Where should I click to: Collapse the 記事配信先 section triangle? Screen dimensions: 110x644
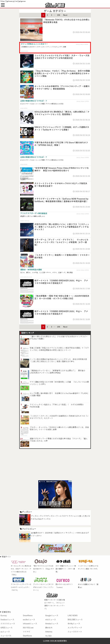point(1,612)
